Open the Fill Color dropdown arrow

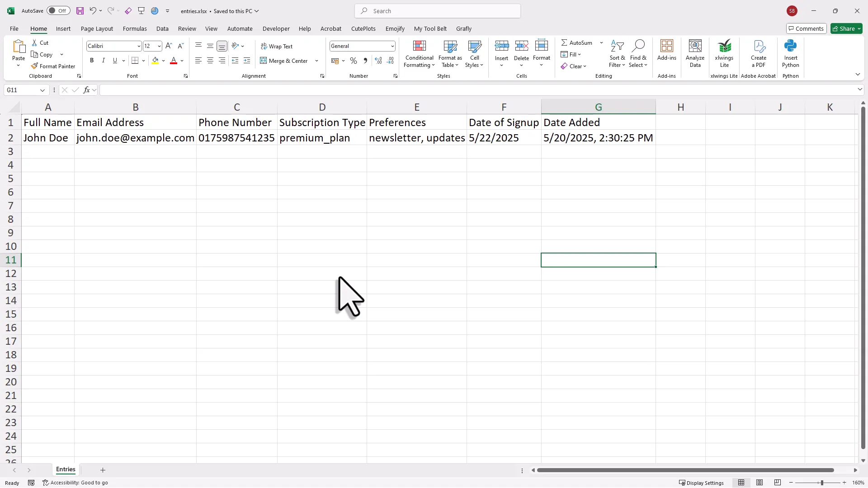pyautogui.click(x=164, y=61)
